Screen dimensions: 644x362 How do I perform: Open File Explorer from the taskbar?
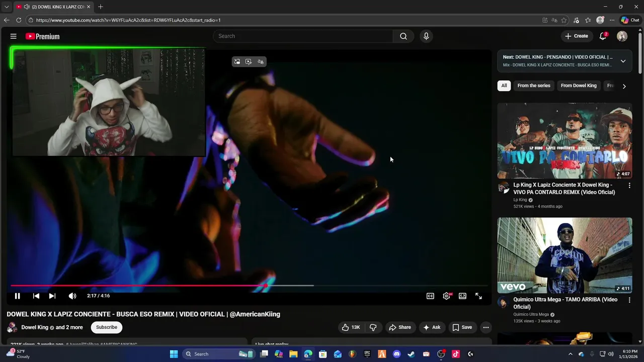293,354
